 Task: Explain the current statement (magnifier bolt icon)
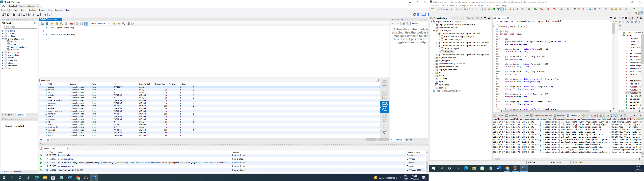point(62,23)
